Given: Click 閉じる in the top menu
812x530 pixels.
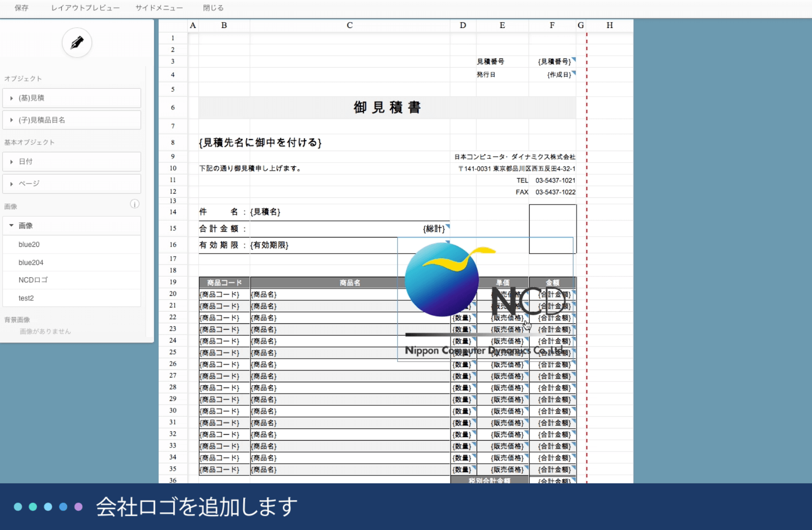Looking at the screenshot, I should tap(213, 8).
